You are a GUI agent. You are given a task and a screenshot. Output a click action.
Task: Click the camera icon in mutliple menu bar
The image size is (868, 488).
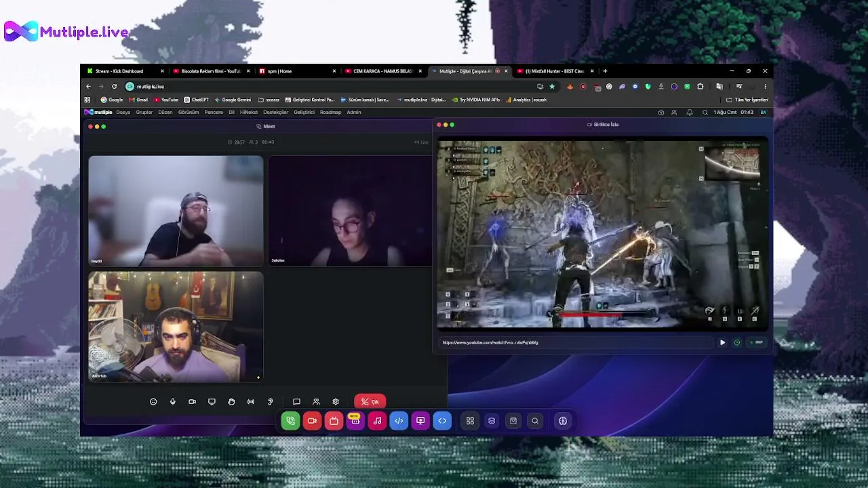click(x=661, y=113)
